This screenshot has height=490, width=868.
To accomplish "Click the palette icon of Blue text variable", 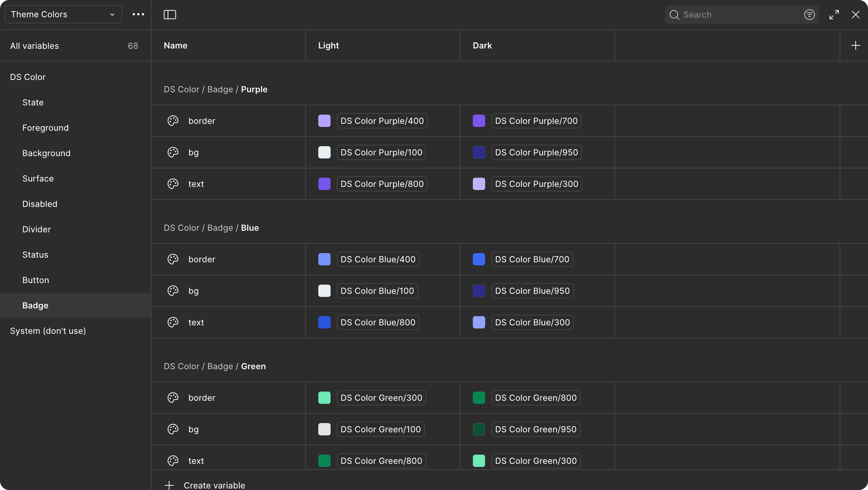I will [173, 322].
